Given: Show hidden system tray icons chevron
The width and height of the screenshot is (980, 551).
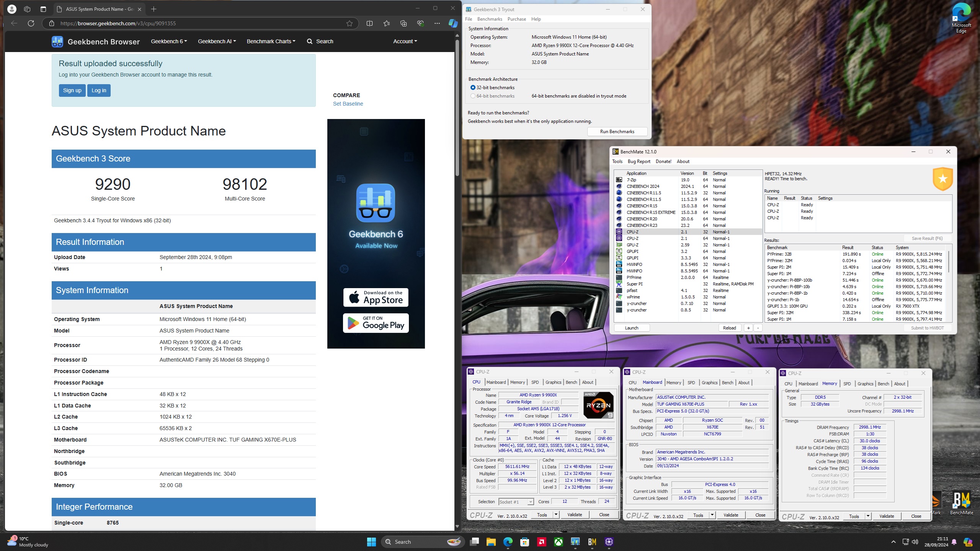Looking at the screenshot, I should click(893, 542).
